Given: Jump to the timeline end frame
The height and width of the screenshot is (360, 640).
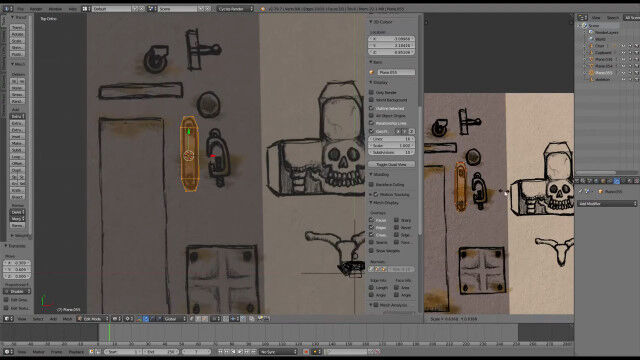Looking at the screenshot, I should pyautogui.click(x=253, y=351).
